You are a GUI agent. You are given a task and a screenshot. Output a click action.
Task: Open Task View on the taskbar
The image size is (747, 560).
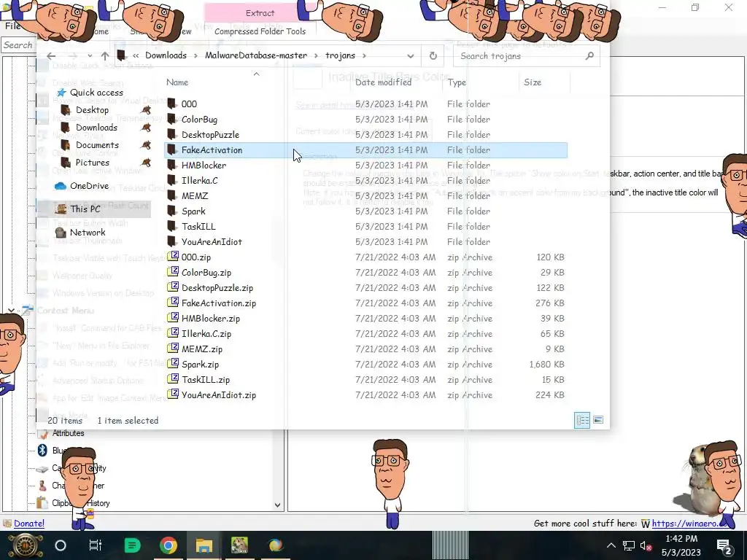click(96, 545)
